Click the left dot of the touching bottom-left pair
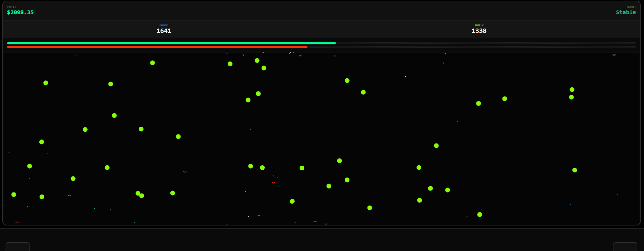Screen dimensions: 644x251 [138, 193]
